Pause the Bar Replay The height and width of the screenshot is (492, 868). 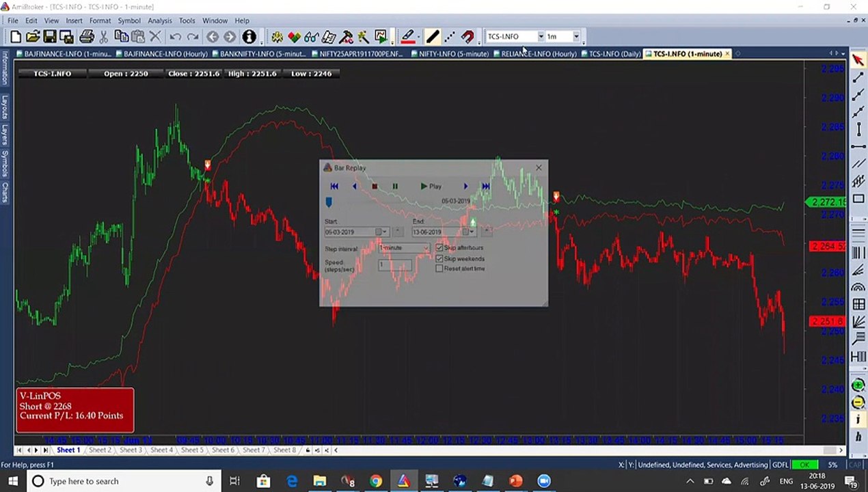pyautogui.click(x=394, y=186)
